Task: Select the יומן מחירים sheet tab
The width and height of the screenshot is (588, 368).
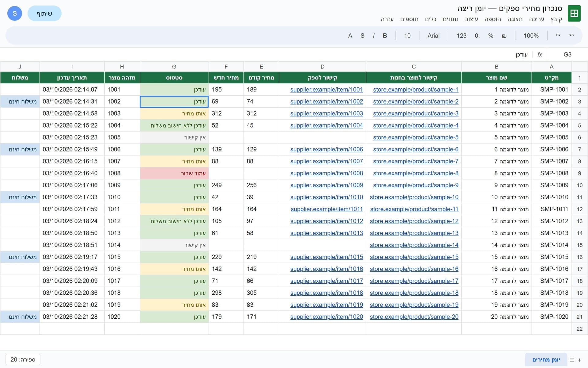Action: coord(546,359)
